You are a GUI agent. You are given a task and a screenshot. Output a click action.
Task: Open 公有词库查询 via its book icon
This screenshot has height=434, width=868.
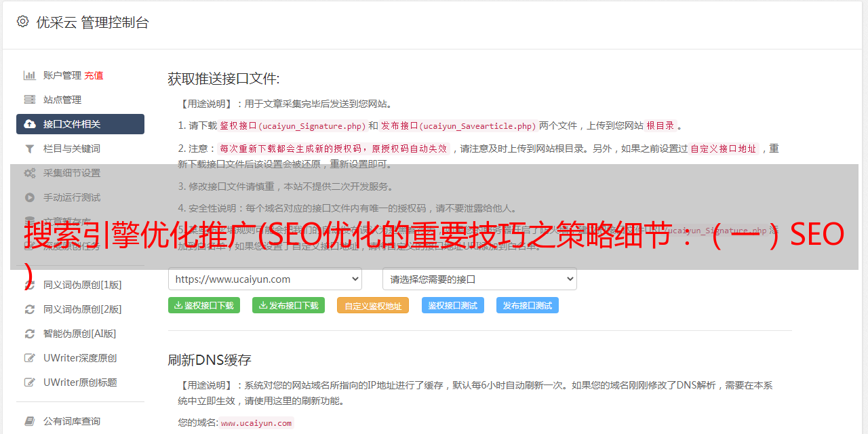[x=29, y=421]
